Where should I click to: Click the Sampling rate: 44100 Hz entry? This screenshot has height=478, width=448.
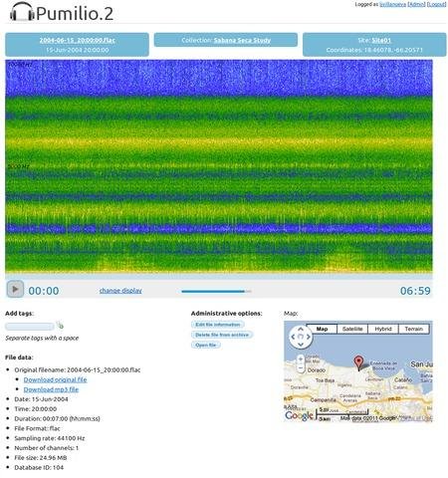(x=50, y=438)
